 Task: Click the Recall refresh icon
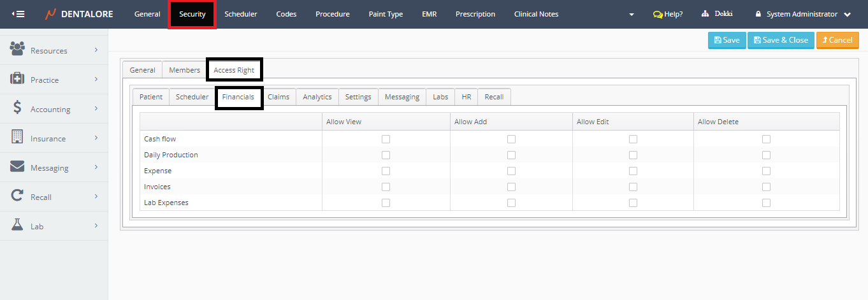(18, 196)
